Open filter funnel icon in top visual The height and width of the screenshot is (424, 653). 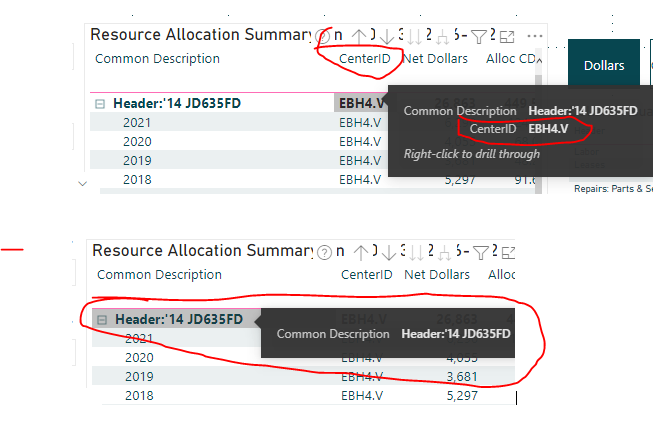click(x=479, y=37)
